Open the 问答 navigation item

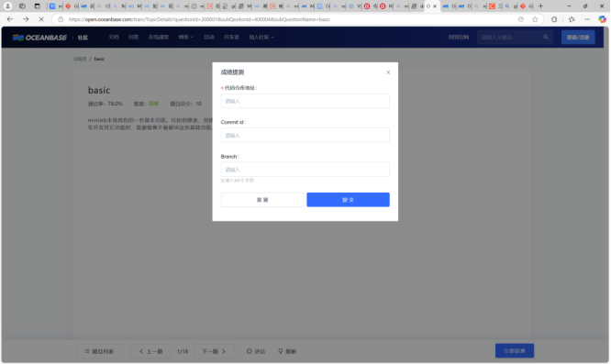pyautogui.click(x=134, y=37)
